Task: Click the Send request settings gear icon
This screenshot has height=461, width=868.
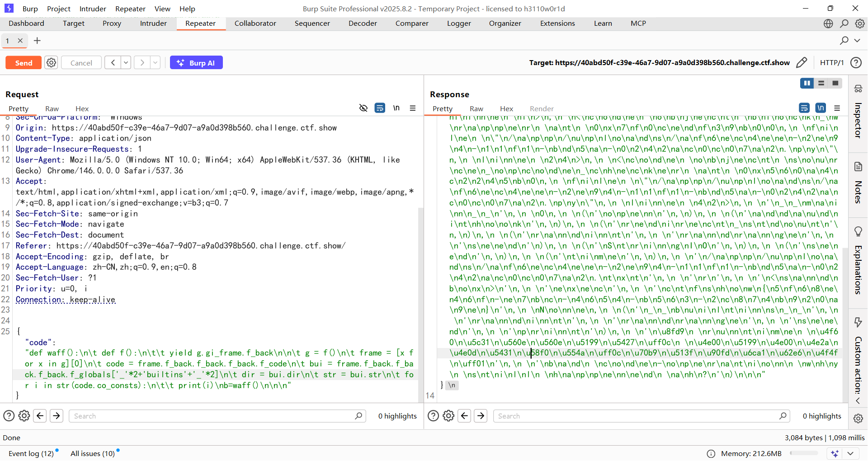Action: [52, 63]
